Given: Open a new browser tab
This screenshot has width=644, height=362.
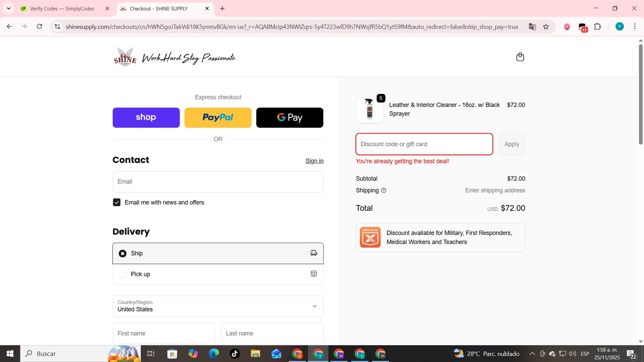Looking at the screenshot, I should pos(222,9).
